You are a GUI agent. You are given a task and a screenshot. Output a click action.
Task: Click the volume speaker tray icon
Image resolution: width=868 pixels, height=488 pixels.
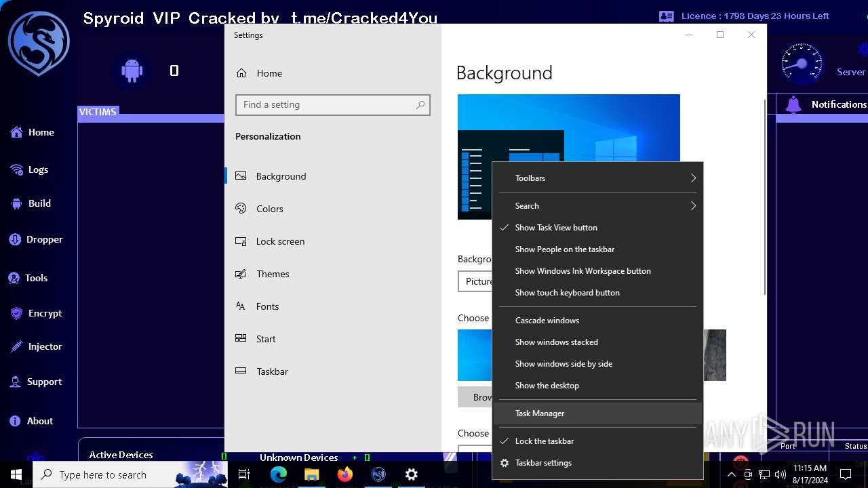pyautogui.click(x=780, y=474)
